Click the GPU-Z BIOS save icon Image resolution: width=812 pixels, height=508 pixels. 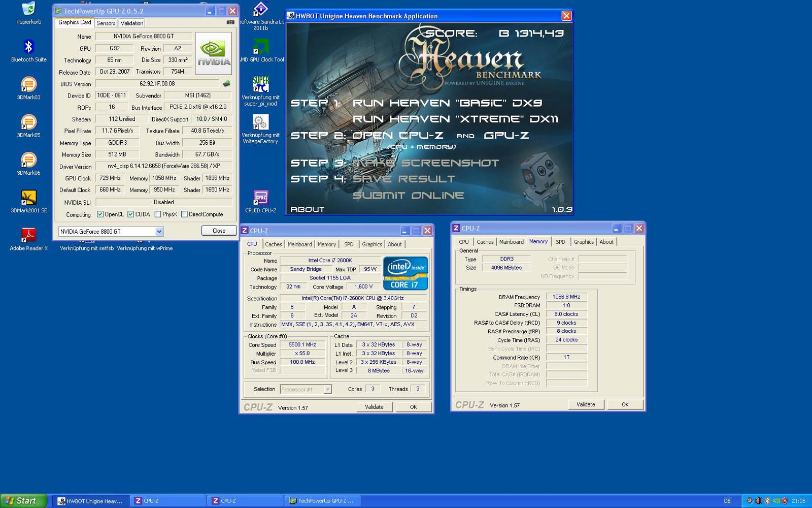coord(226,84)
